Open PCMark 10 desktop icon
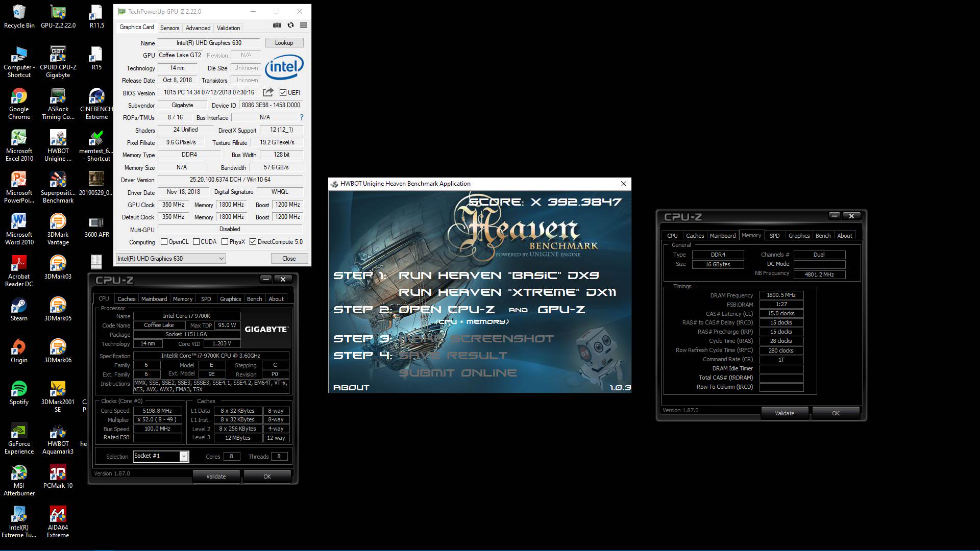Image resolution: width=980 pixels, height=551 pixels. (x=58, y=477)
